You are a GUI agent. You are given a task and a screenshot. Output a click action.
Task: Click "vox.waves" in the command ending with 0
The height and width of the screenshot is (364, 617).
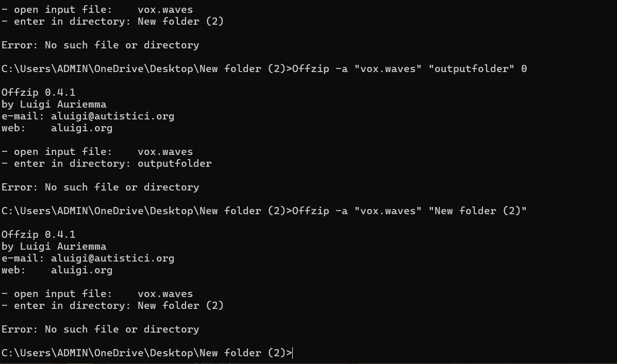tap(388, 69)
